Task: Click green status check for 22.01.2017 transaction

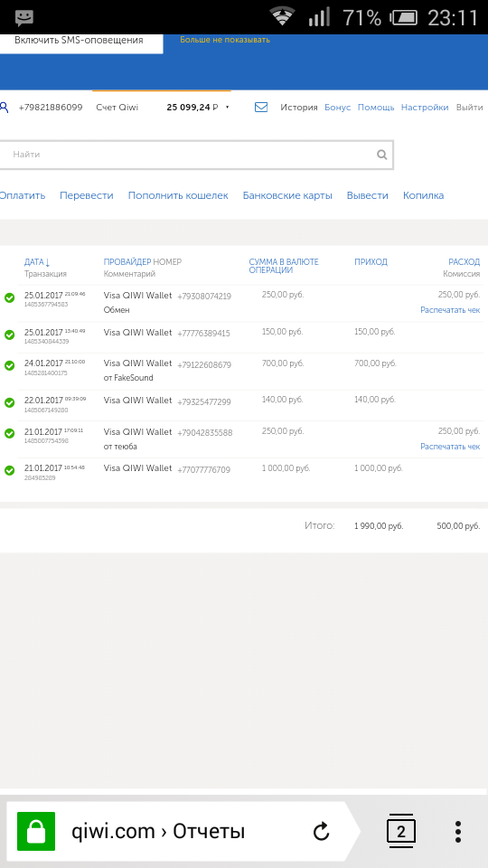Action: 9,402
